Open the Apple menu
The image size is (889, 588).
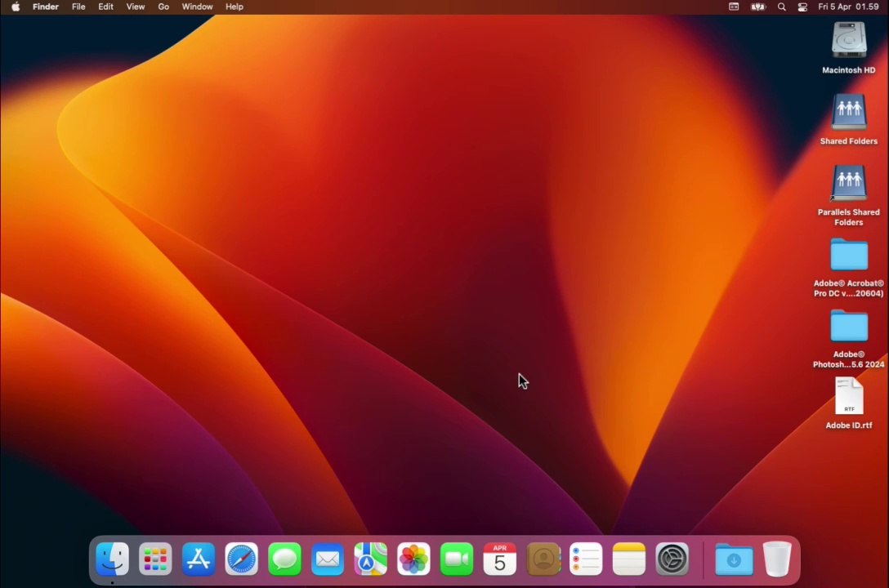point(15,7)
